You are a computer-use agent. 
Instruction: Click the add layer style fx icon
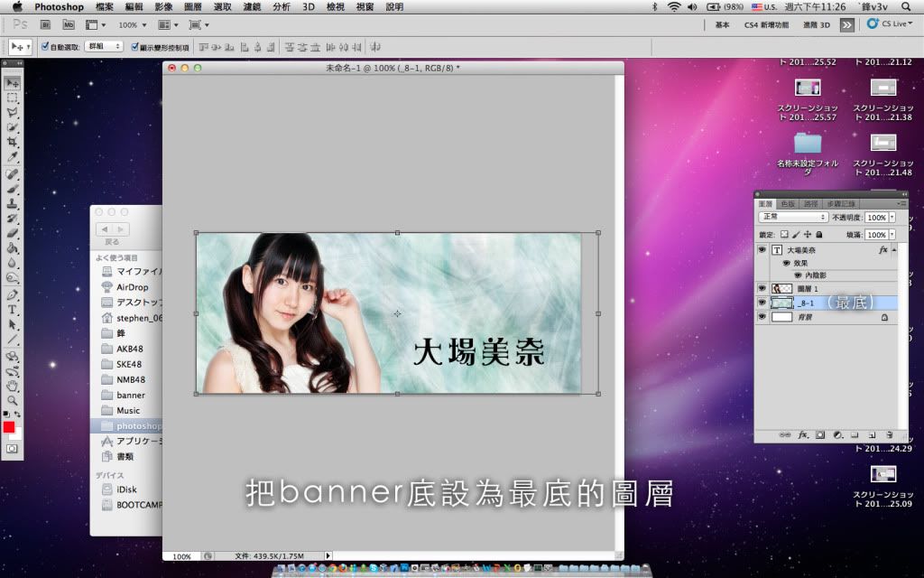tap(802, 434)
